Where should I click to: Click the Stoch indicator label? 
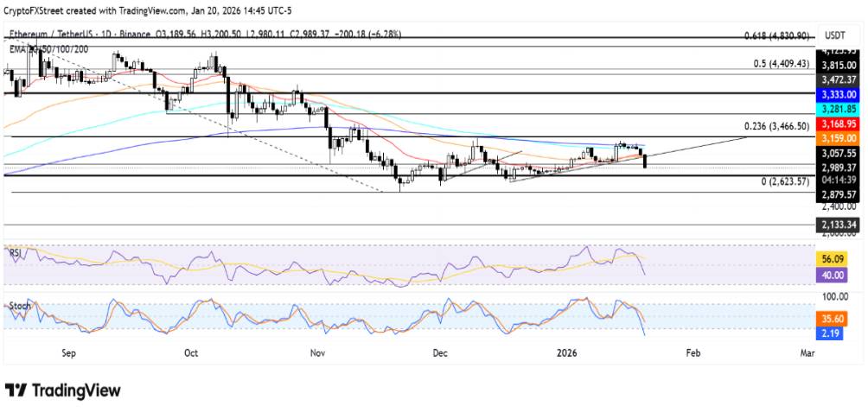click(19, 306)
